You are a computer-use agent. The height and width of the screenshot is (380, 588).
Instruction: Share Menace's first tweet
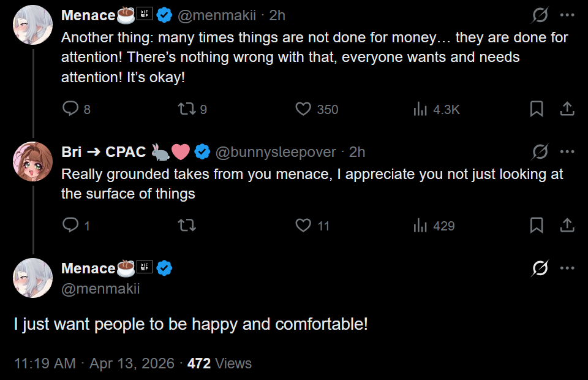(x=567, y=109)
